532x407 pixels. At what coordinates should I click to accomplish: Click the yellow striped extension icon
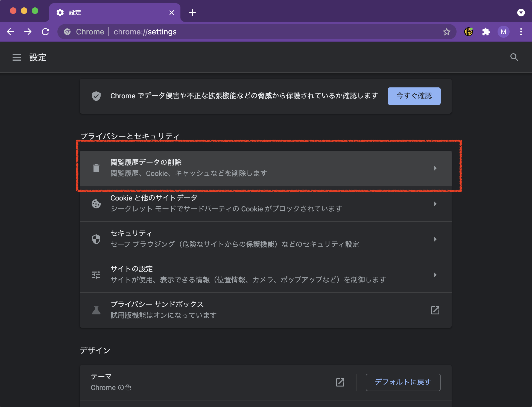469,32
